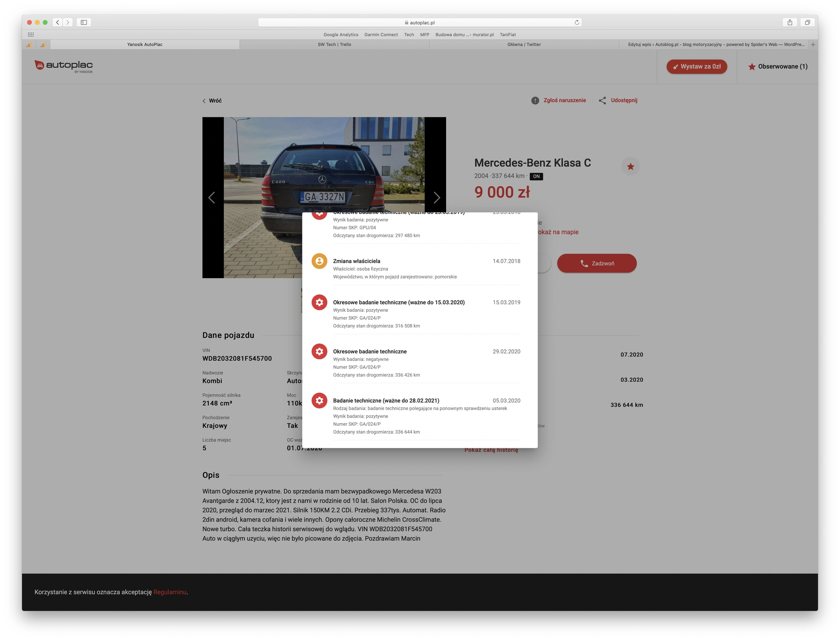Click Zmiana właściciela history entry title
The image size is (840, 640).
point(357,261)
